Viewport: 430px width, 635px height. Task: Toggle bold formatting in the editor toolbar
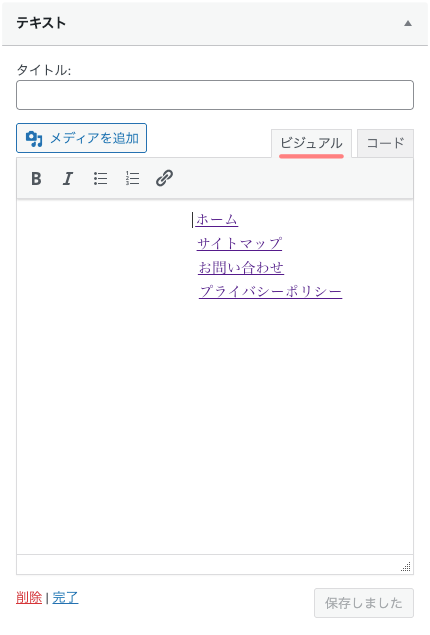pos(36,179)
